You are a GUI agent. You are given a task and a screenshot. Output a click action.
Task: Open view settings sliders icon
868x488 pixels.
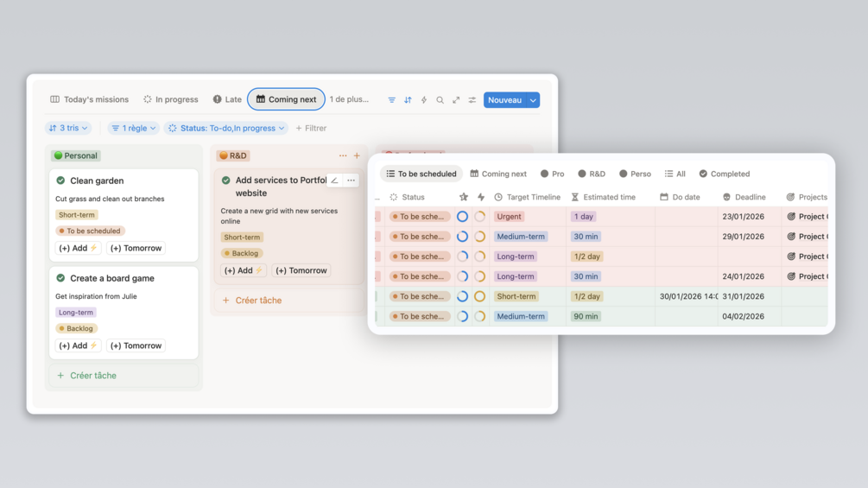[x=472, y=100]
